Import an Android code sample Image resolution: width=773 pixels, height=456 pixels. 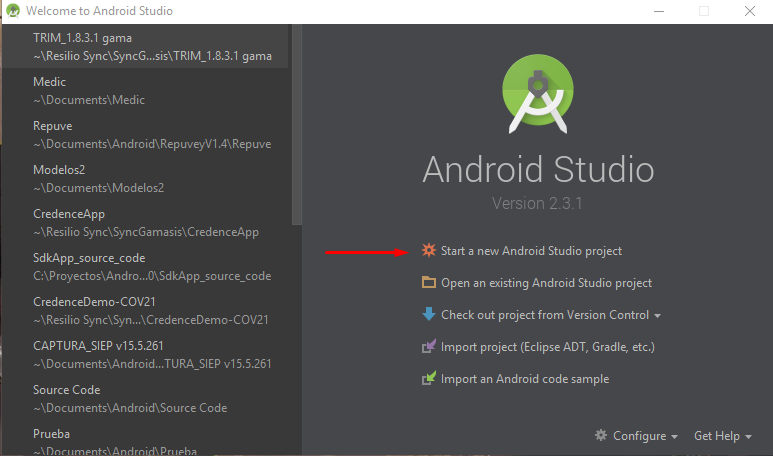click(x=525, y=379)
